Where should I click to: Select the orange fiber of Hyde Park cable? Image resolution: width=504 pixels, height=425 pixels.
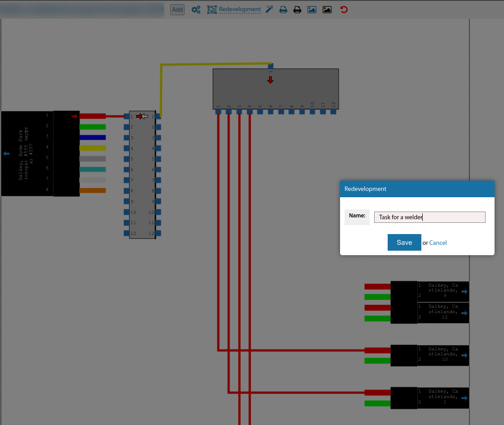(x=93, y=190)
